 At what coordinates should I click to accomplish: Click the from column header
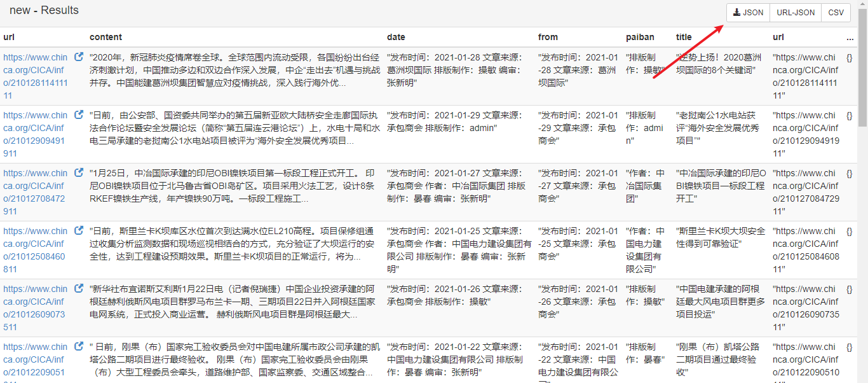tap(548, 37)
